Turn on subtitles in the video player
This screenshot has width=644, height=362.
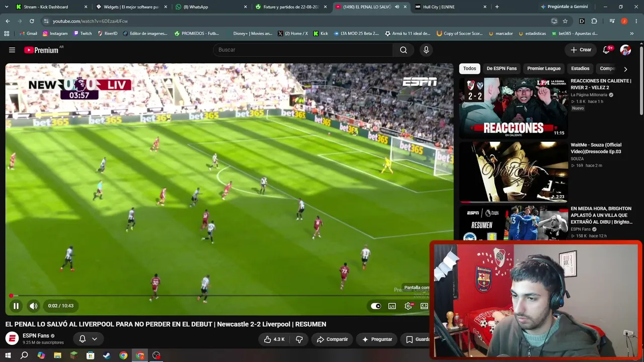[x=392, y=306]
